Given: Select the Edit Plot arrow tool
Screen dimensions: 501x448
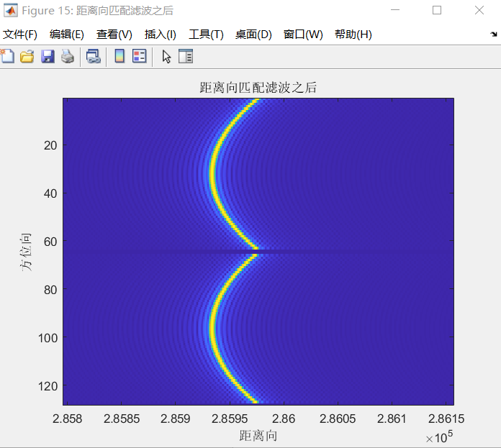Looking at the screenshot, I should tap(166, 57).
